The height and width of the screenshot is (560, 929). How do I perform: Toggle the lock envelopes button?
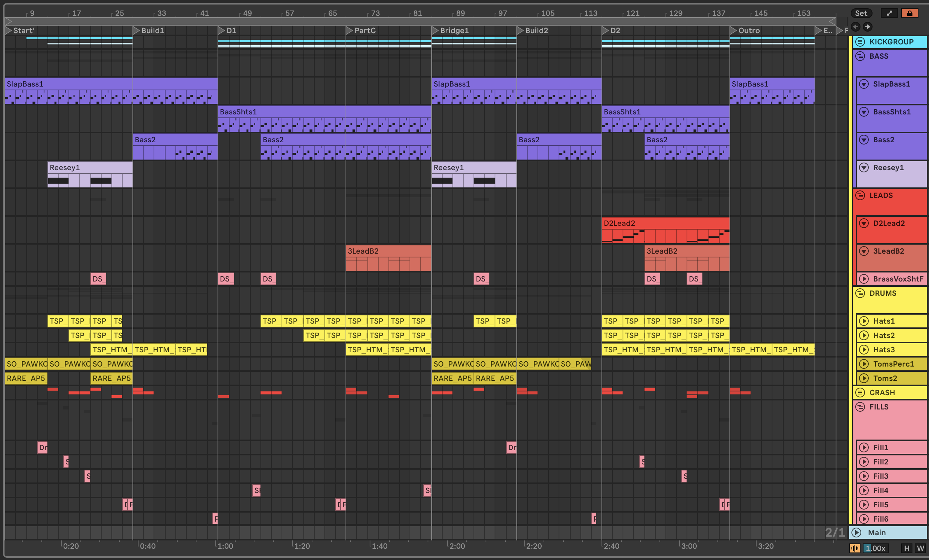(x=909, y=13)
